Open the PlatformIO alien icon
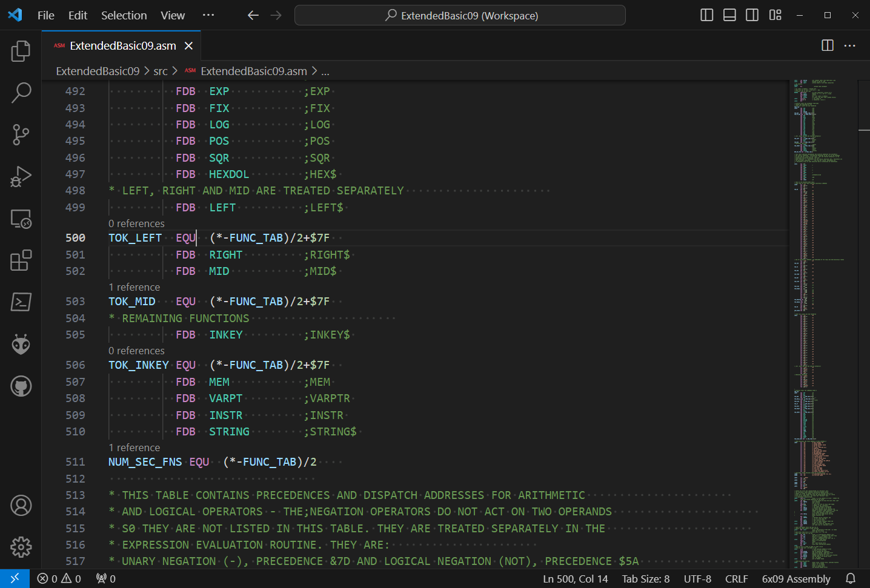 (x=21, y=344)
